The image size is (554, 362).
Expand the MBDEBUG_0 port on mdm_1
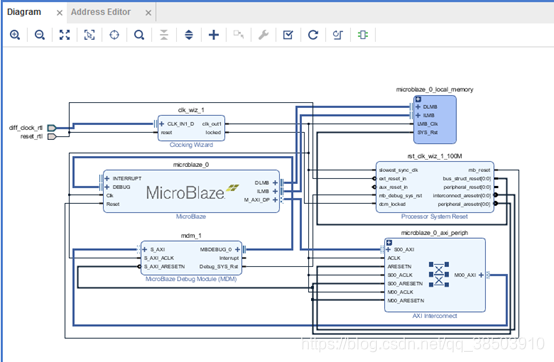pos(237,249)
